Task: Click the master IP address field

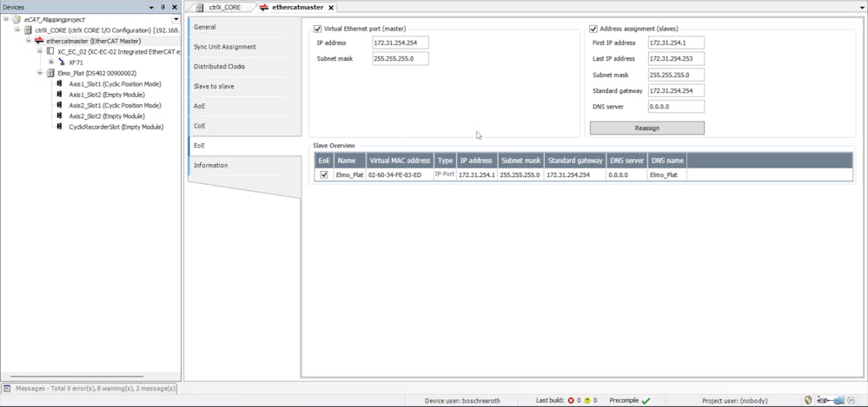Action: click(400, 43)
